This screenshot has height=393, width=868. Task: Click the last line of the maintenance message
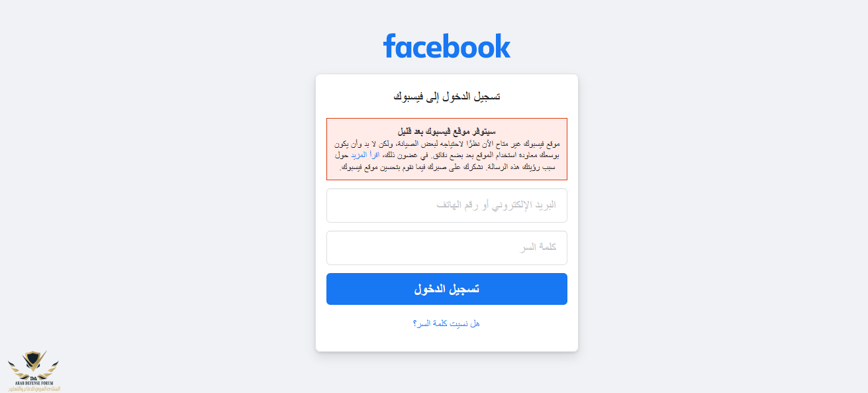[x=447, y=168]
